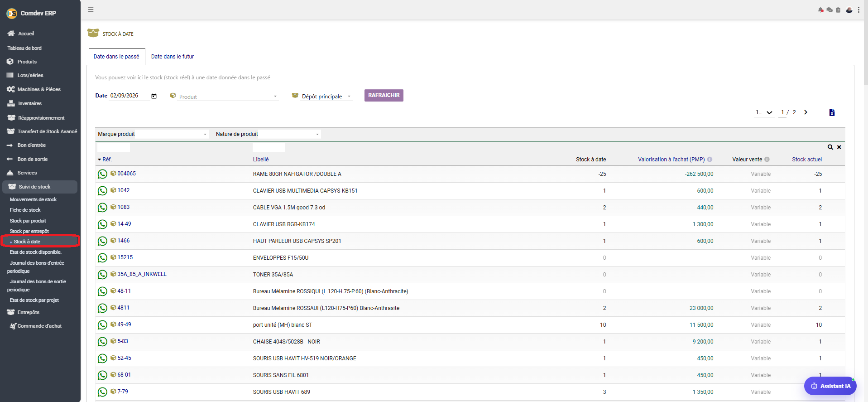Image resolution: width=868 pixels, height=402 pixels.
Task: Open Stock par produit submenu item
Action: click(x=28, y=221)
